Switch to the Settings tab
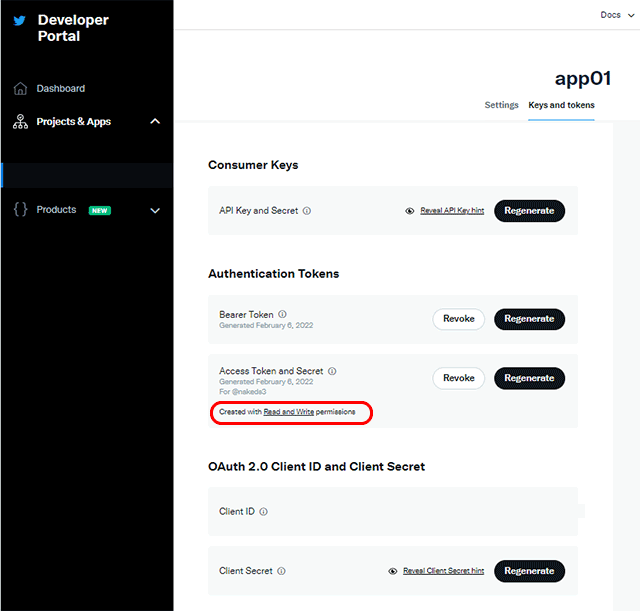Screen dimensions: 640x611 (x=501, y=105)
